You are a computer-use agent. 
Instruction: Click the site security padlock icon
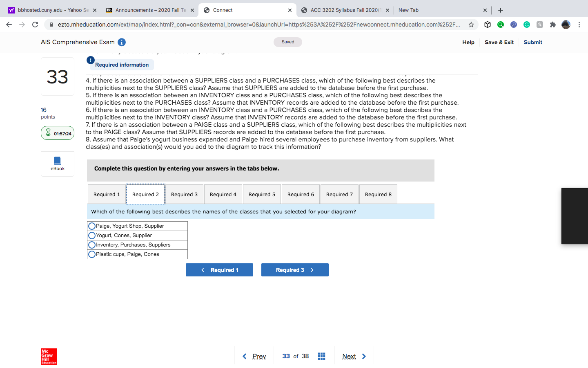click(x=51, y=25)
